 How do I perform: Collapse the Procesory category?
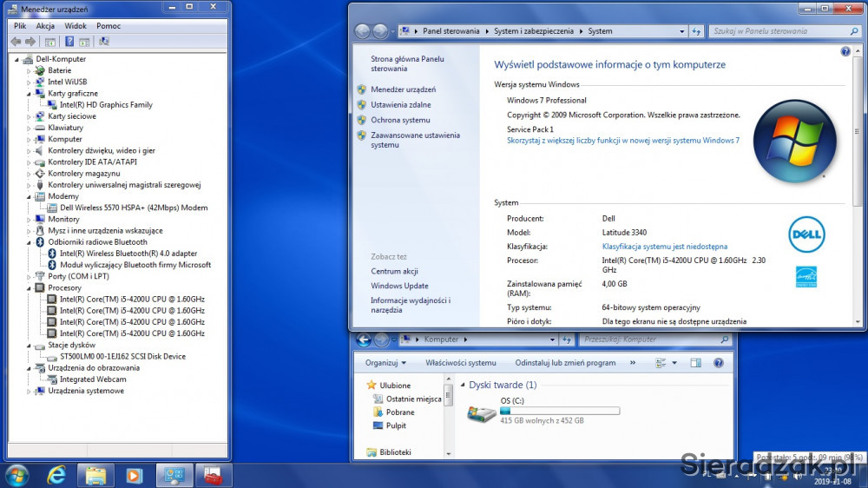[x=29, y=288]
